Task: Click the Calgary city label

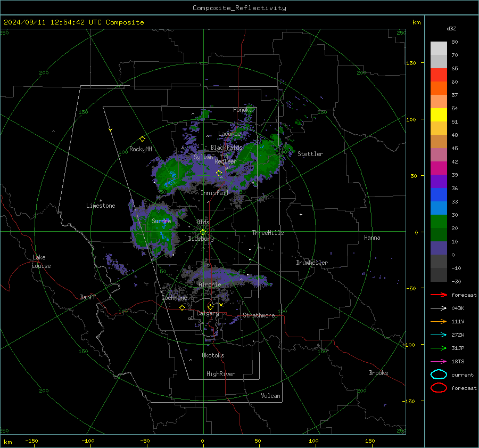Action: (208, 313)
